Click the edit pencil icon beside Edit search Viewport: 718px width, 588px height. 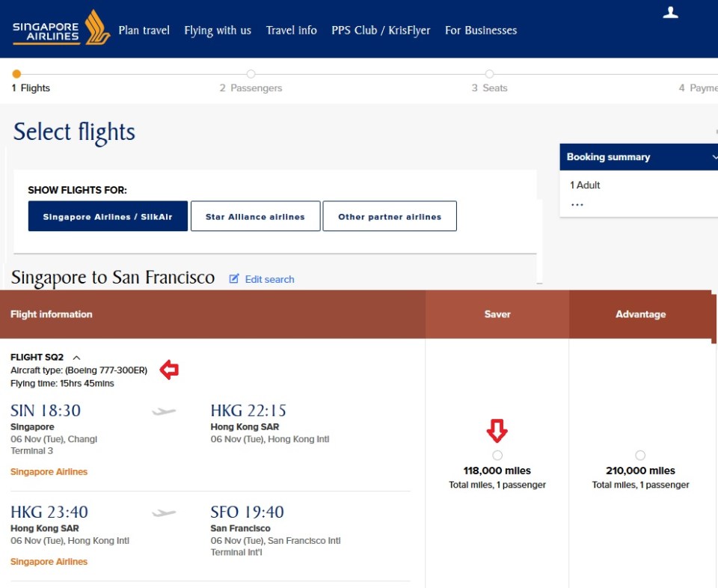coord(234,279)
